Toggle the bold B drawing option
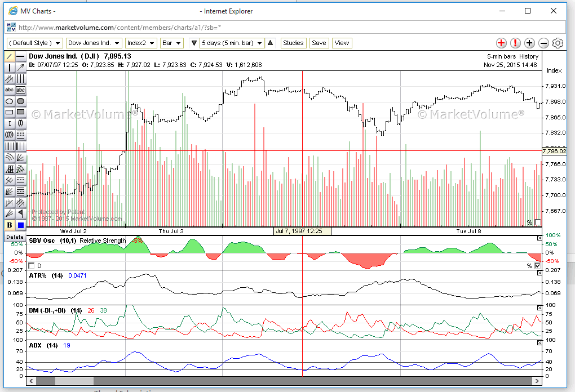 pyautogui.click(x=9, y=225)
